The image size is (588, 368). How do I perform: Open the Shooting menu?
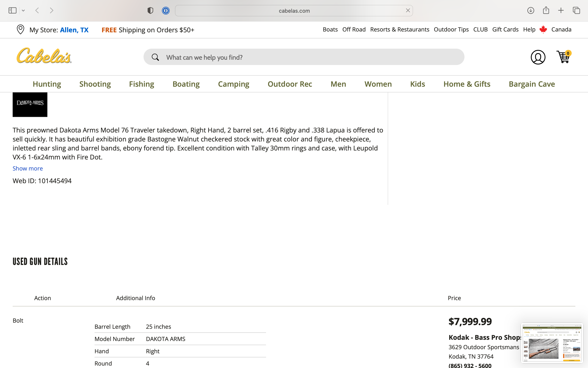(x=95, y=84)
